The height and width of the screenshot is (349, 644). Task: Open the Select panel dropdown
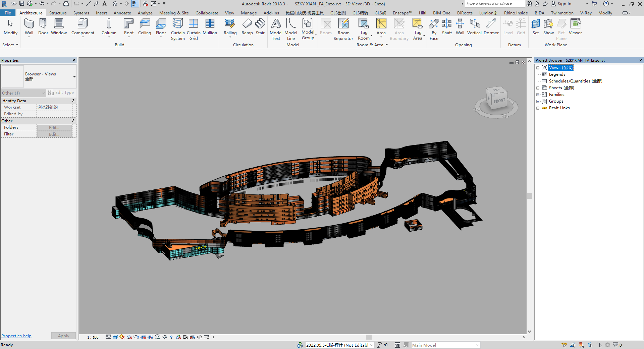pyautogui.click(x=10, y=45)
